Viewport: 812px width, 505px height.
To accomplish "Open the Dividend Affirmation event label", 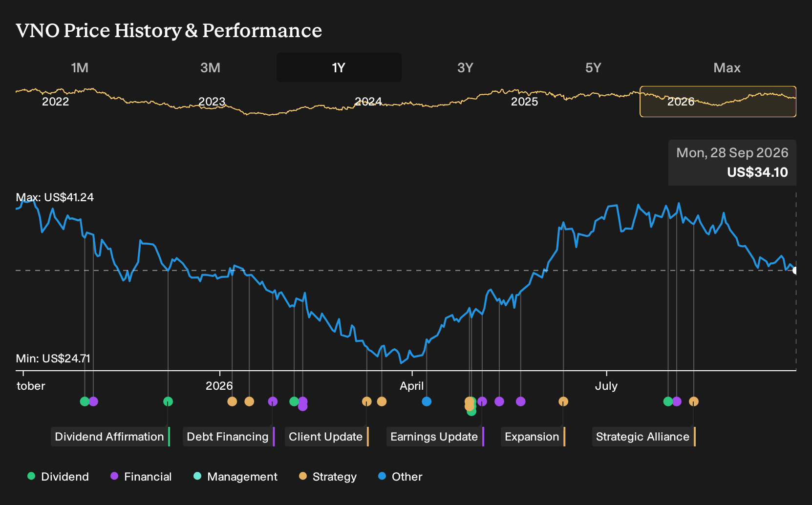I will coord(110,437).
